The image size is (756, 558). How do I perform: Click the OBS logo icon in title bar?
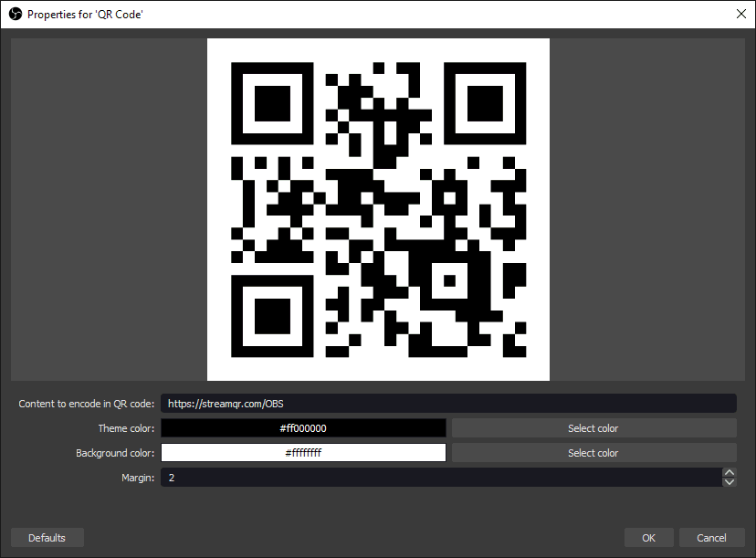pos(16,14)
